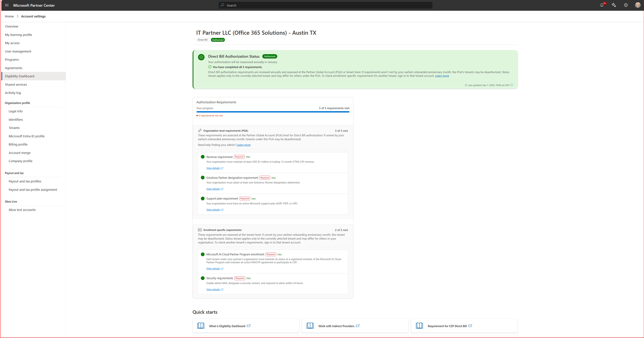Click the Direct Bill tag under the title
This screenshot has width=644, height=338.
coord(203,40)
